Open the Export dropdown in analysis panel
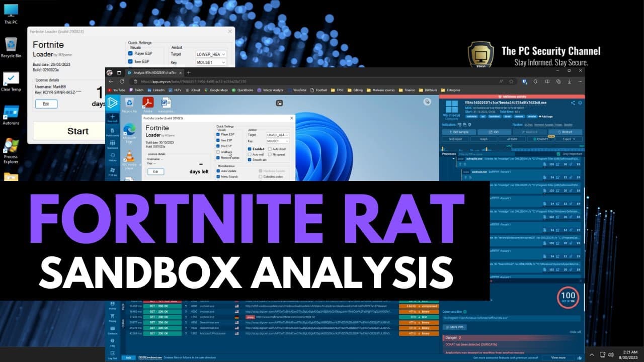Screen dimensions: 644x362 click(569, 139)
